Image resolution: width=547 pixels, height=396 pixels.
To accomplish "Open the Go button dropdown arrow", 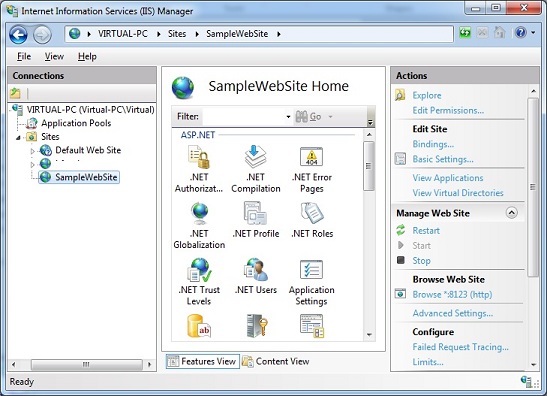I will [x=330, y=117].
